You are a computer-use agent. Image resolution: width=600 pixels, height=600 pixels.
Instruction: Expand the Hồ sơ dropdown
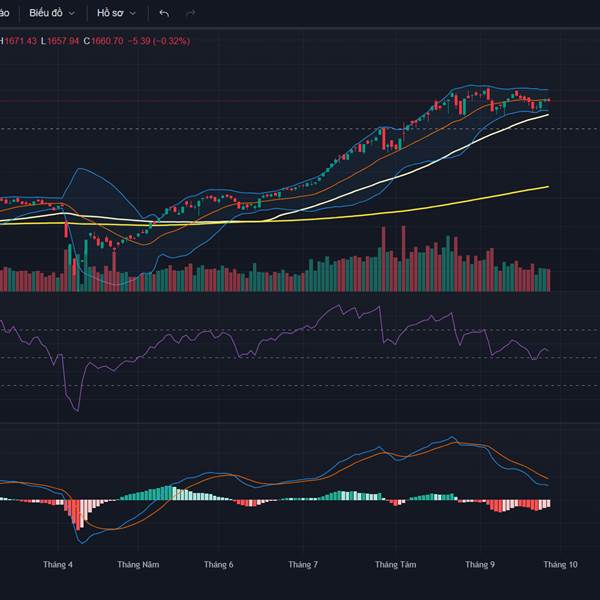pos(116,14)
